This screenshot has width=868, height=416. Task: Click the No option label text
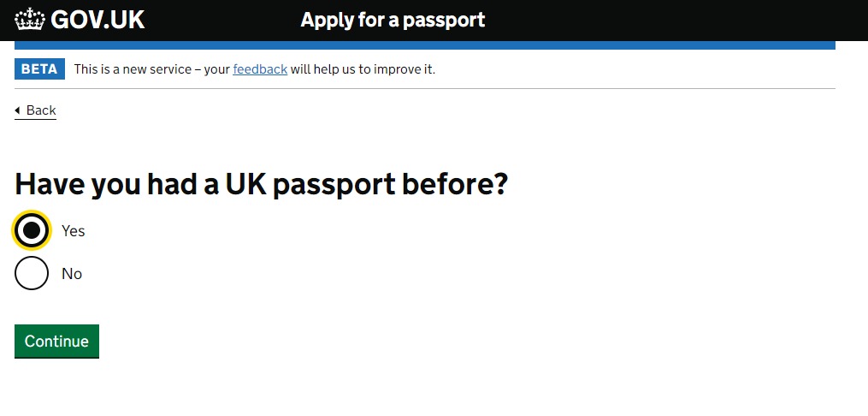72,274
